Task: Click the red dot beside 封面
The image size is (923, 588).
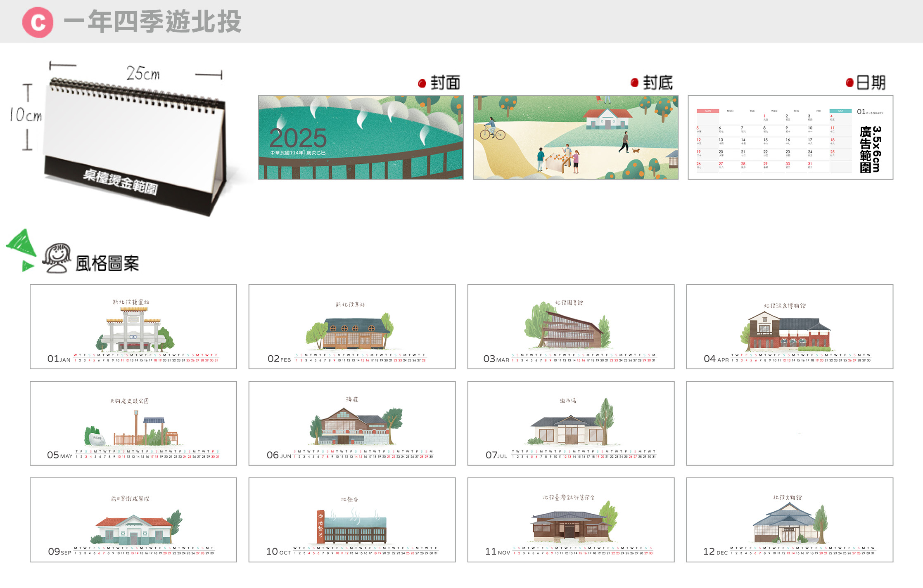Action: [x=422, y=83]
